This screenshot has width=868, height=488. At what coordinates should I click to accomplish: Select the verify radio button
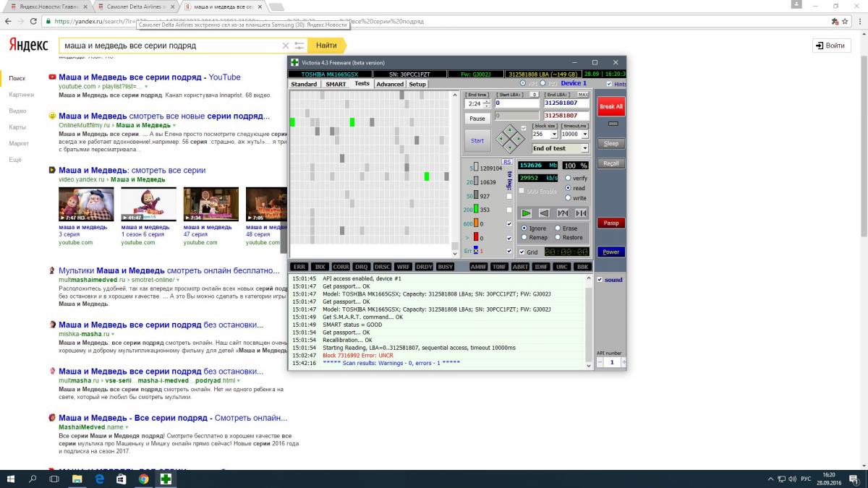(568, 178)
